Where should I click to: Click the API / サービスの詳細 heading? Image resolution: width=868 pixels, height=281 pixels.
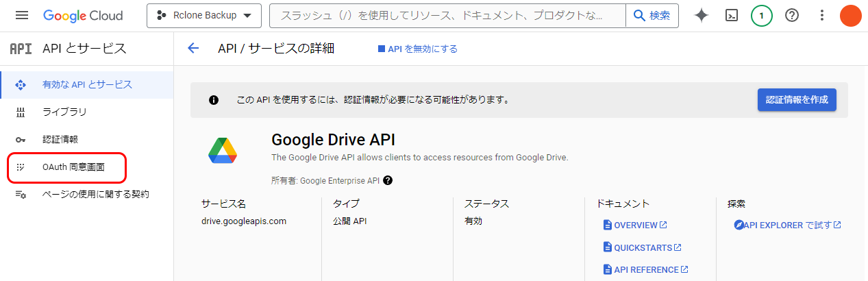(276, 49)
